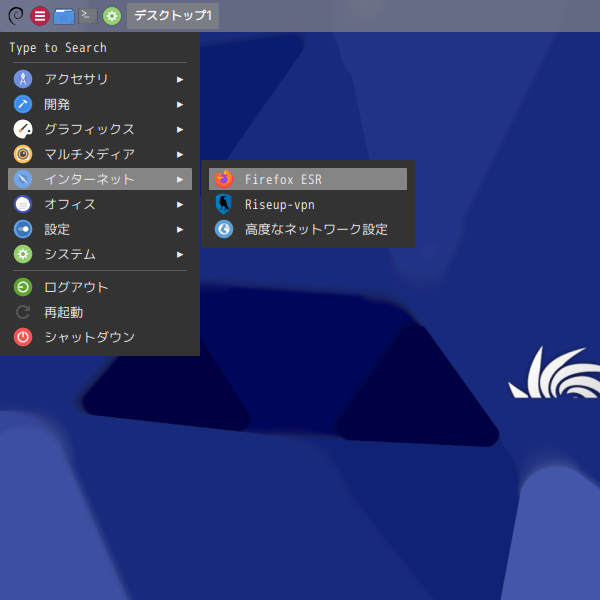
Task: Expand the オフィス submenu arrow
Action: pos(180,205)
